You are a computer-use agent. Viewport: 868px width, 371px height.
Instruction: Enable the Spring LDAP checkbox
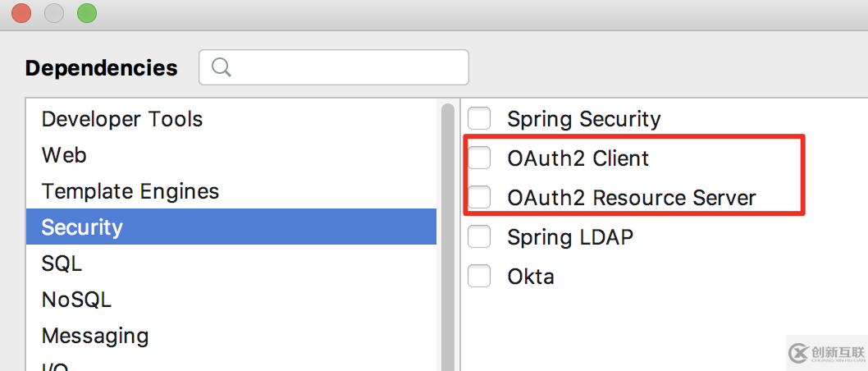479,236
